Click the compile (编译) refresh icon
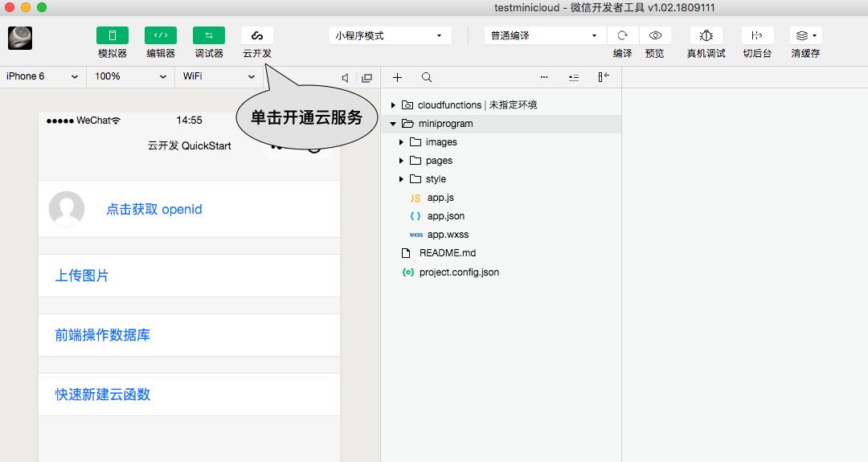This screenshot has height=462, width=868. tap(623, 35)
